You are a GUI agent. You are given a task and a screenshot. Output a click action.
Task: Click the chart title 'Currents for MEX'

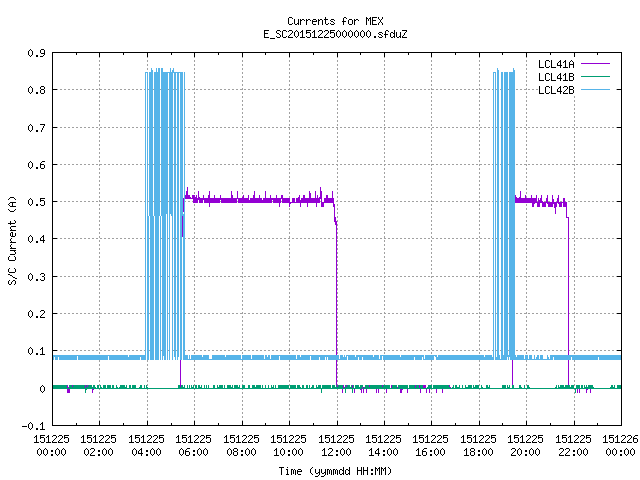click(335, 21)
